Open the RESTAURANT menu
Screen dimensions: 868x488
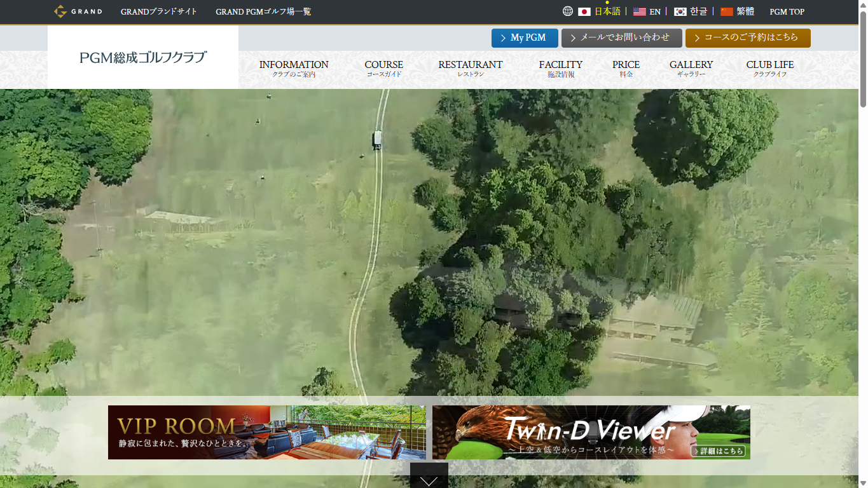pos(471,69)
